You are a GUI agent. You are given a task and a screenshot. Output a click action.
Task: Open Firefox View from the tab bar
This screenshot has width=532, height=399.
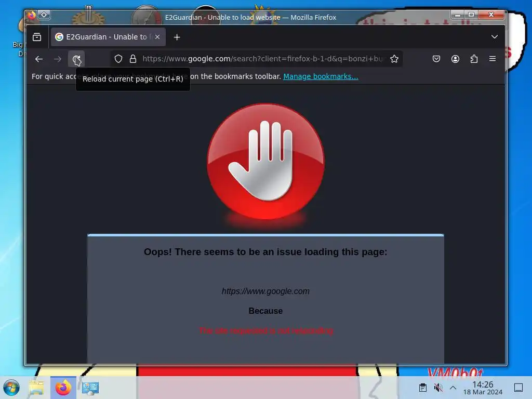tap(37, 37)
